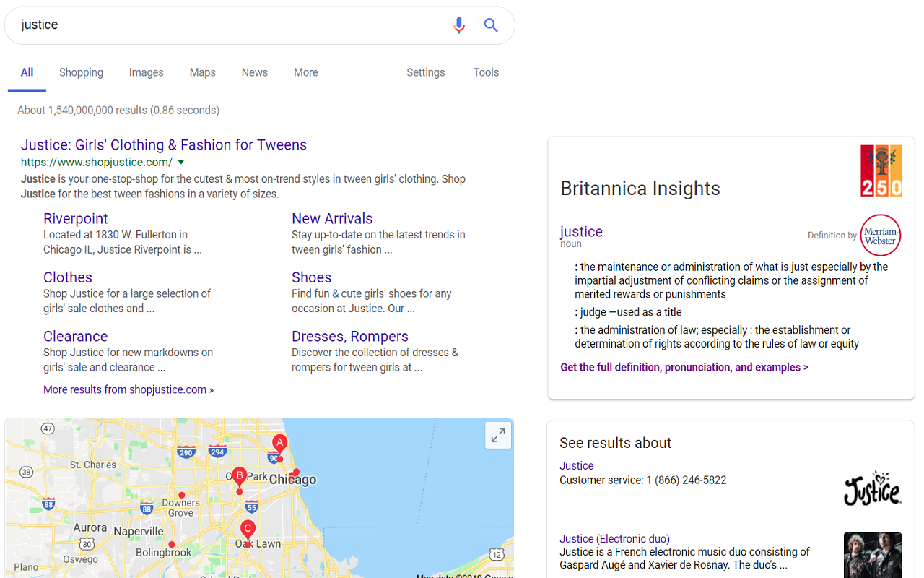Click the microphone voice search icon
The width and height of the screenshot is (924, 578).
[459, 25]
